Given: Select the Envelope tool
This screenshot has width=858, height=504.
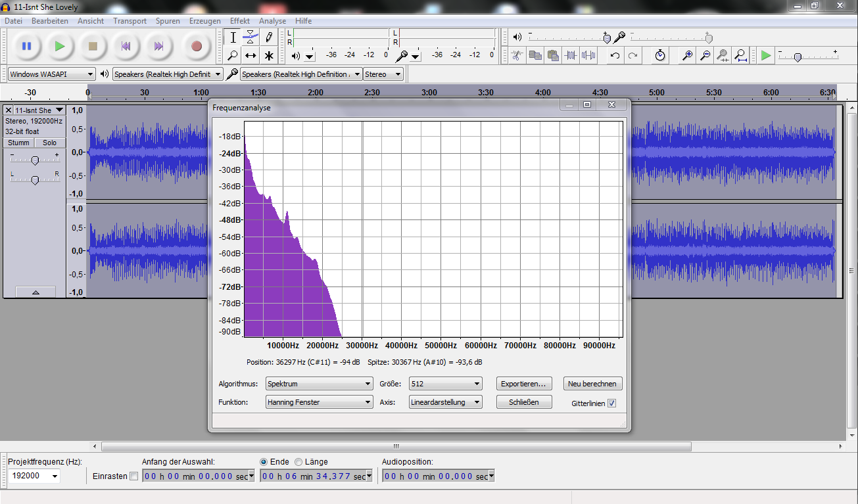Looking at the screenshot, I should [250, 37].
